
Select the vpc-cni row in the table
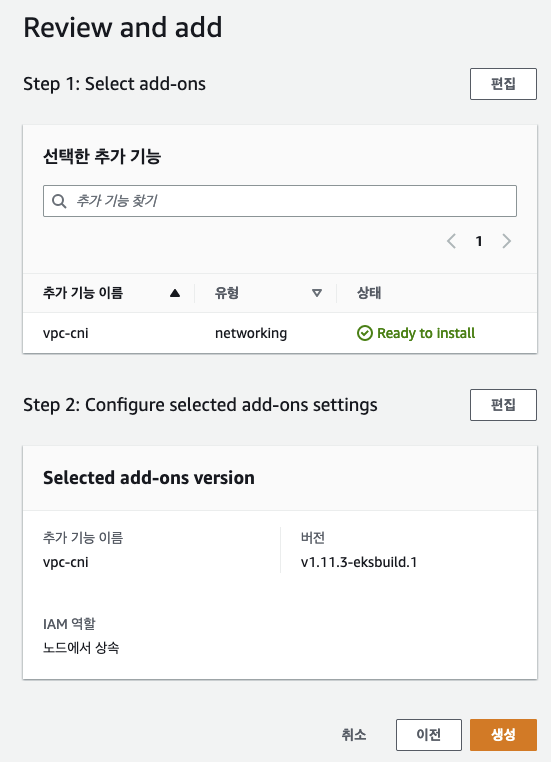pos(280,333)
